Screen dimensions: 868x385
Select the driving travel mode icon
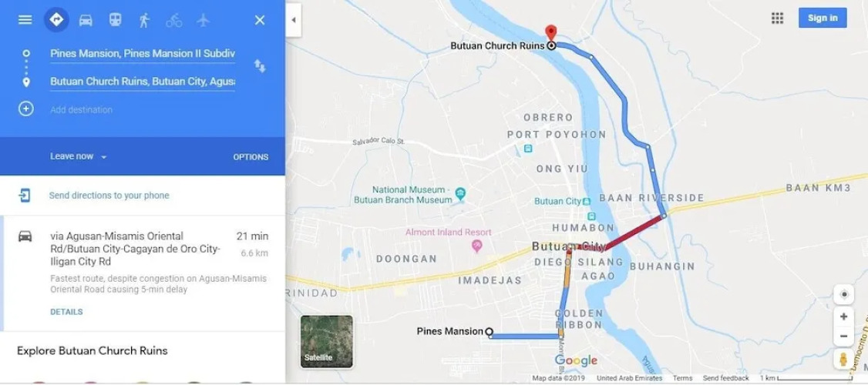[86, 21]
